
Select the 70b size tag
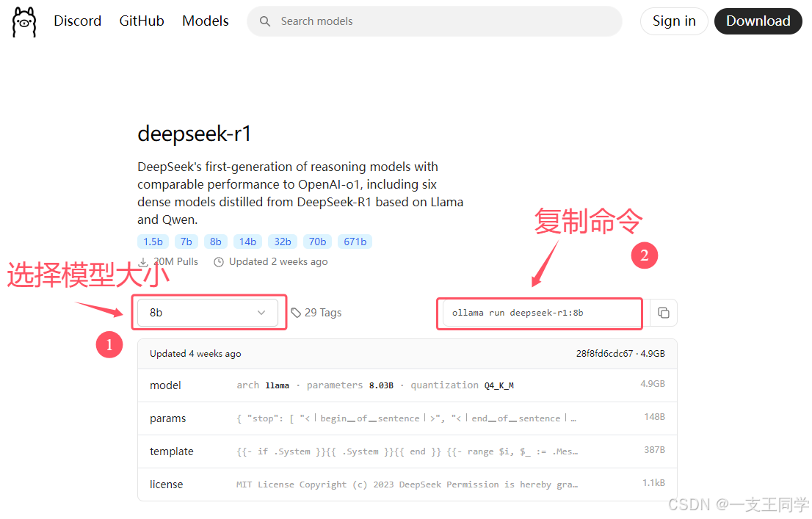pos(317,242)
